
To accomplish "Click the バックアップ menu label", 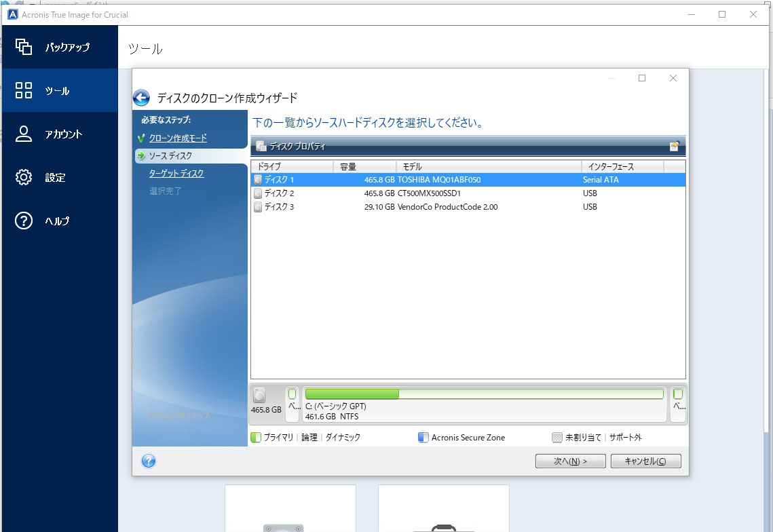I will point(68,47).
